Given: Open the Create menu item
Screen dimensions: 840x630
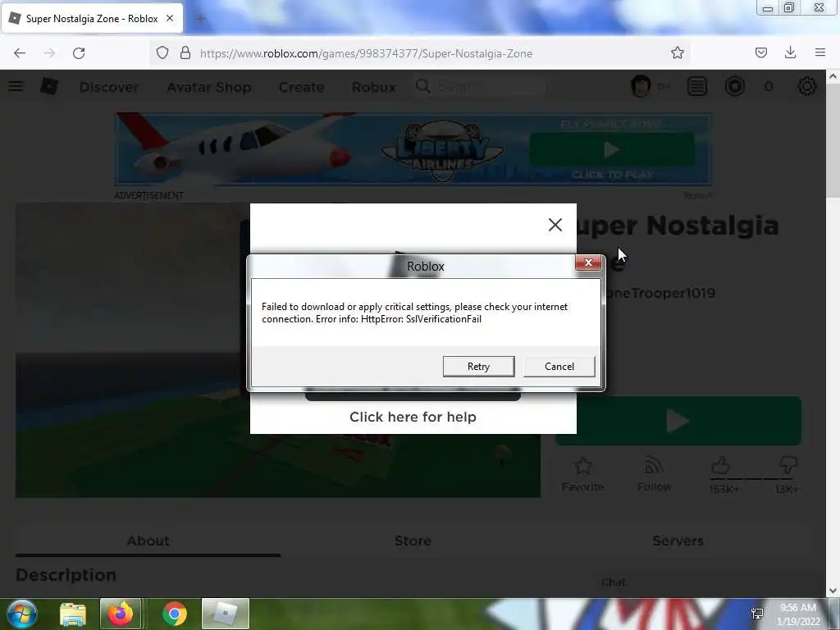Looking at the screenshot, I should click(301, 87).
